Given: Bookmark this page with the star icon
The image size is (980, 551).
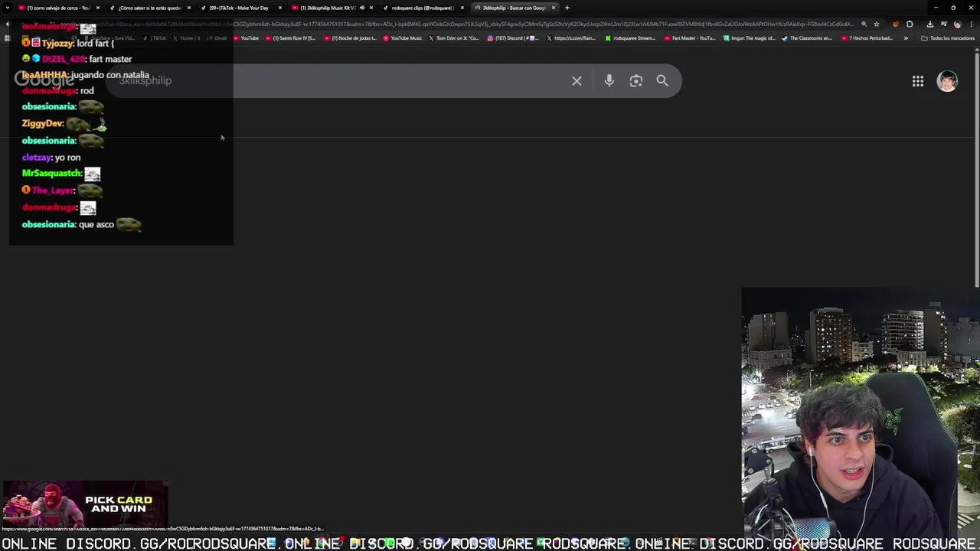Looking at the screenshot, I should [x=877, y=24].
